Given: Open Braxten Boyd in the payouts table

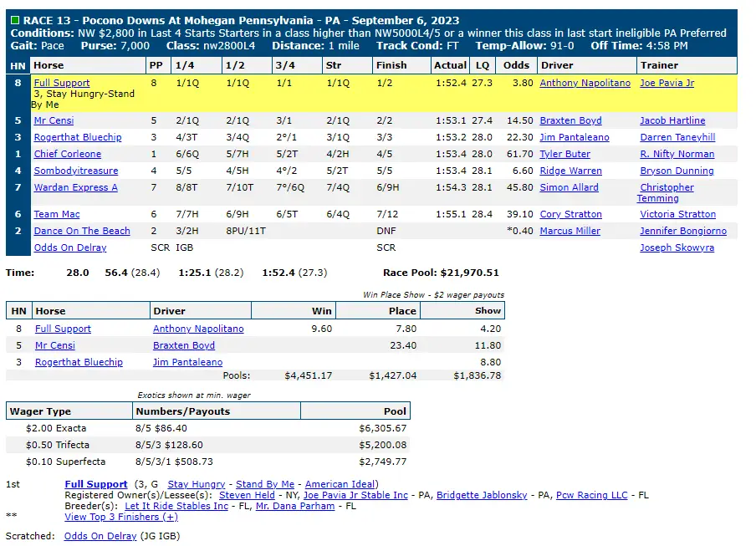Looking at the screenshot, I should (184, 345).
